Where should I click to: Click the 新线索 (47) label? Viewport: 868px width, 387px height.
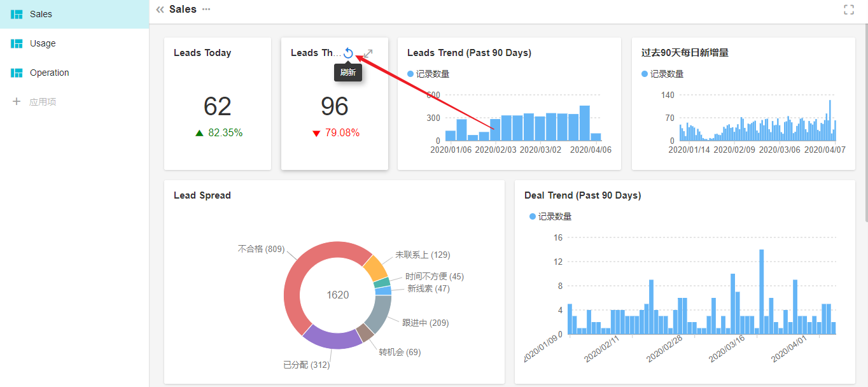(x=428, y=288)
